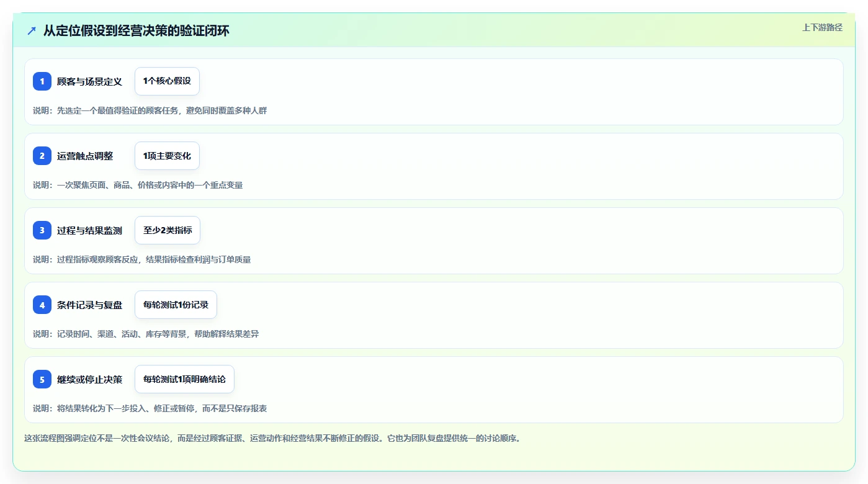868x484 pixels.
Task: Click the step name 顾客与场景定义
Action: pos(89,81)
